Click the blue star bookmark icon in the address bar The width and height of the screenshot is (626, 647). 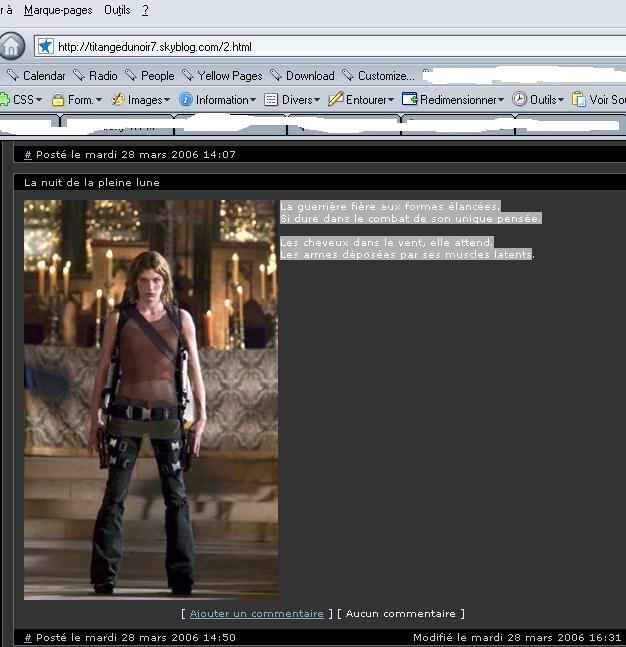[x=45, y=46]
